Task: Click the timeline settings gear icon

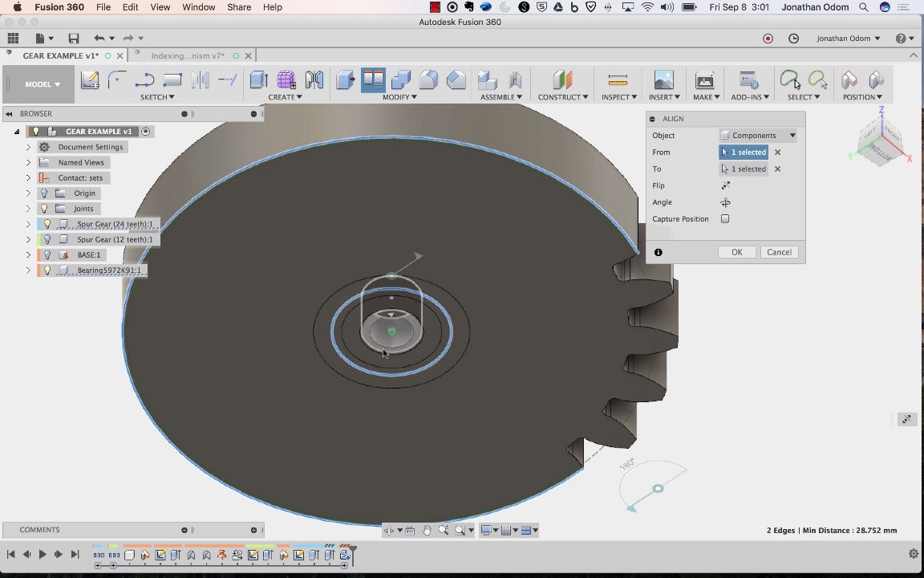Action: pyautogui.click(x=913, y=554)
